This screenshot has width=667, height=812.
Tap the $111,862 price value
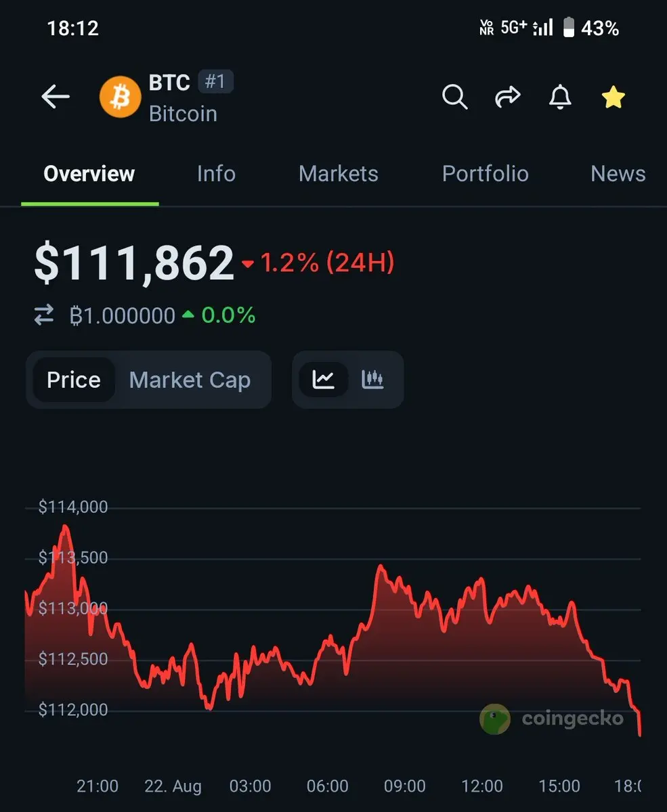134,263
